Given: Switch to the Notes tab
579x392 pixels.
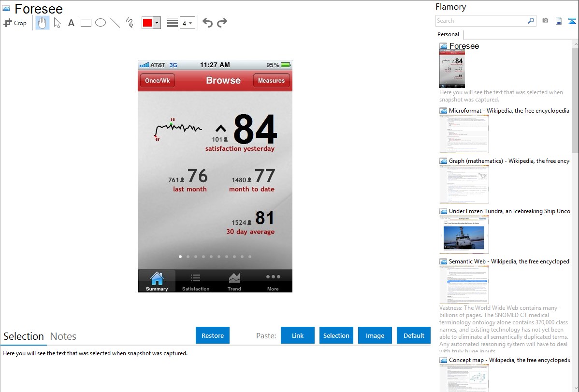Looking at the screenshot, I should point(63,336).
